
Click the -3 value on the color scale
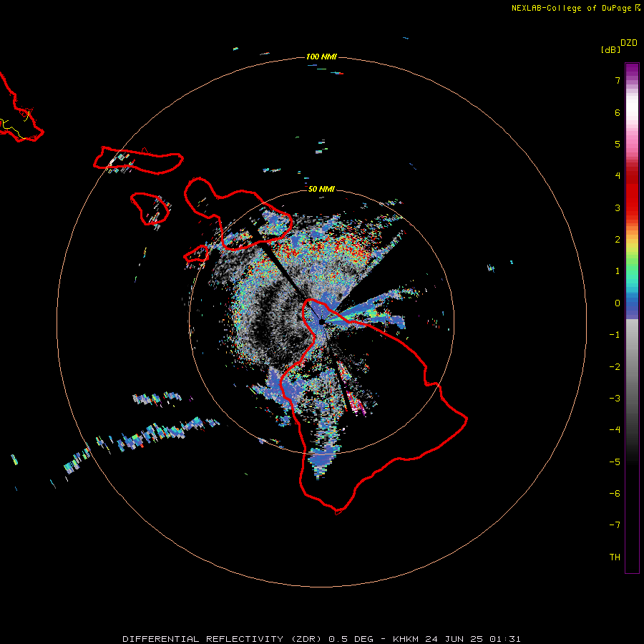pos(615,399)
